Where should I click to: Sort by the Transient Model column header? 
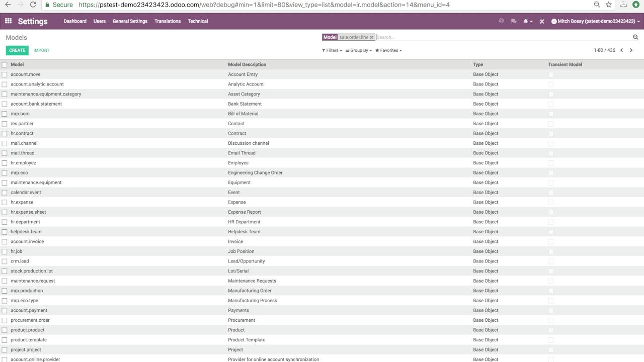[x=565, y=64]
